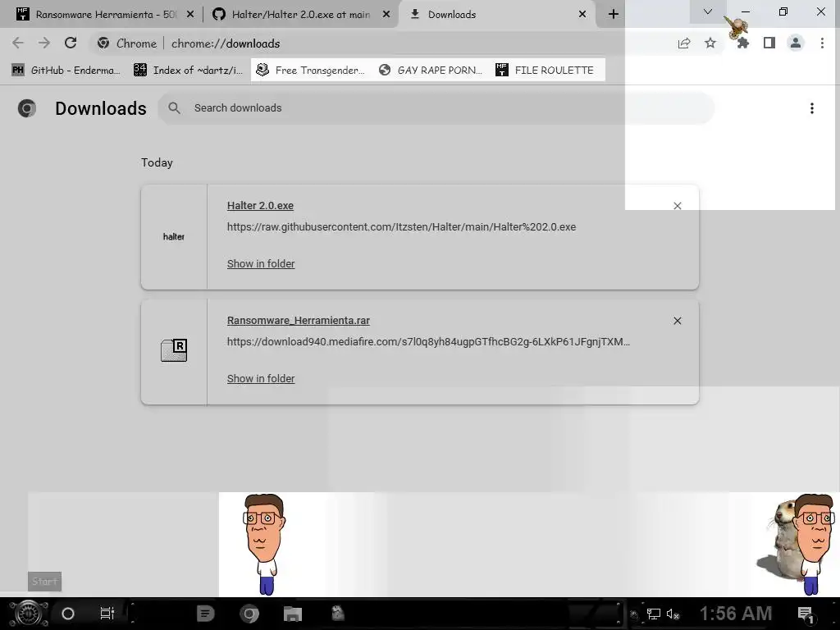
Task: Open Cortana search circle on taskbar
Action: [68, 614]
